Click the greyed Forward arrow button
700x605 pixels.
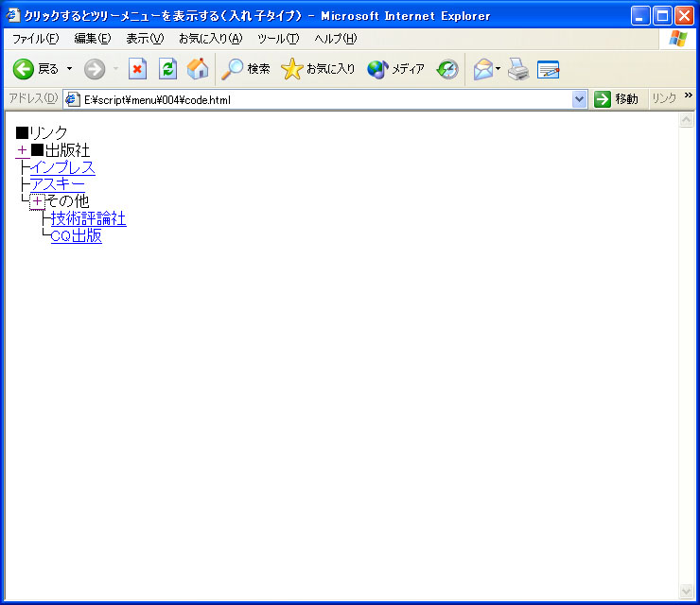tap(95, 69)
